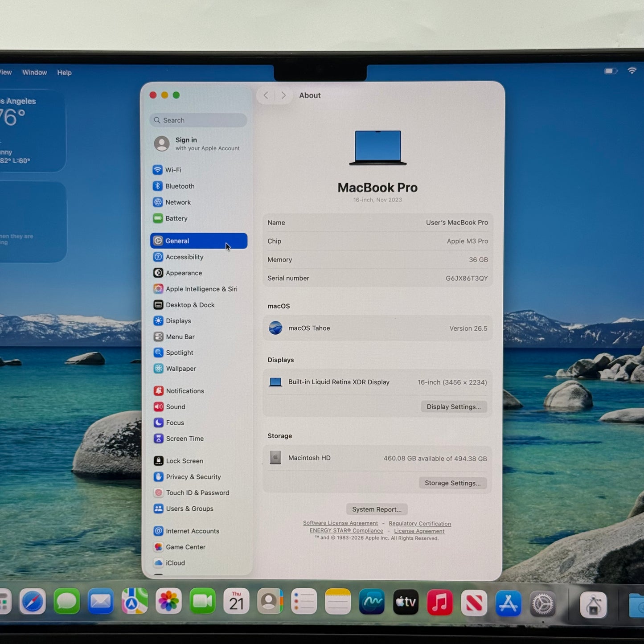The width and height of the screenshot is (644, 644).
Task: Open Mail from the Dock
Action: (101, 601)
